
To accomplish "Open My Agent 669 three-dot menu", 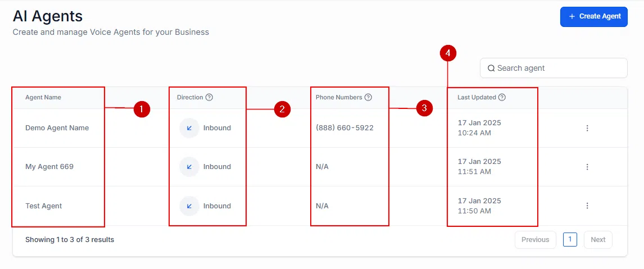I will (x=587, y=167).
